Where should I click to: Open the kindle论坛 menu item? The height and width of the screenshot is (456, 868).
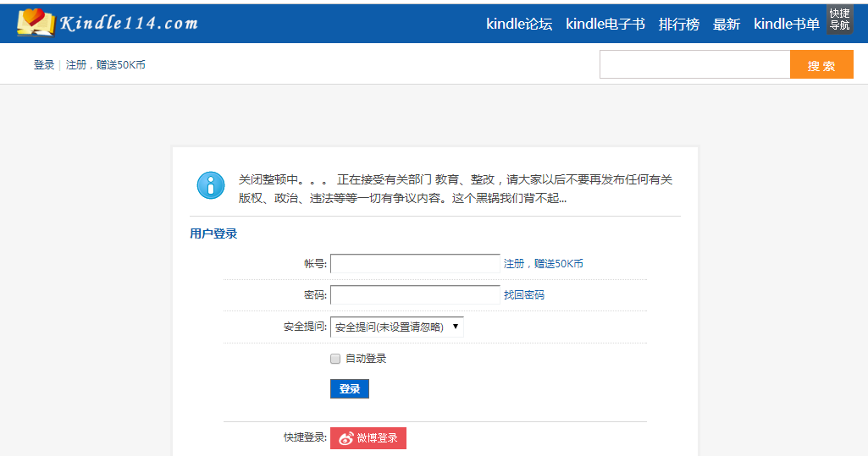coord(519,24)
